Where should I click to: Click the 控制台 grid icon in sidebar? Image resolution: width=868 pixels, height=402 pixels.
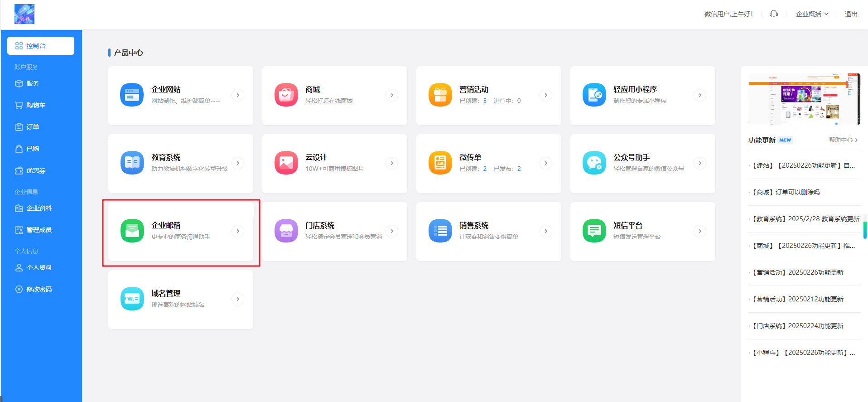click(x=19, y=46)
